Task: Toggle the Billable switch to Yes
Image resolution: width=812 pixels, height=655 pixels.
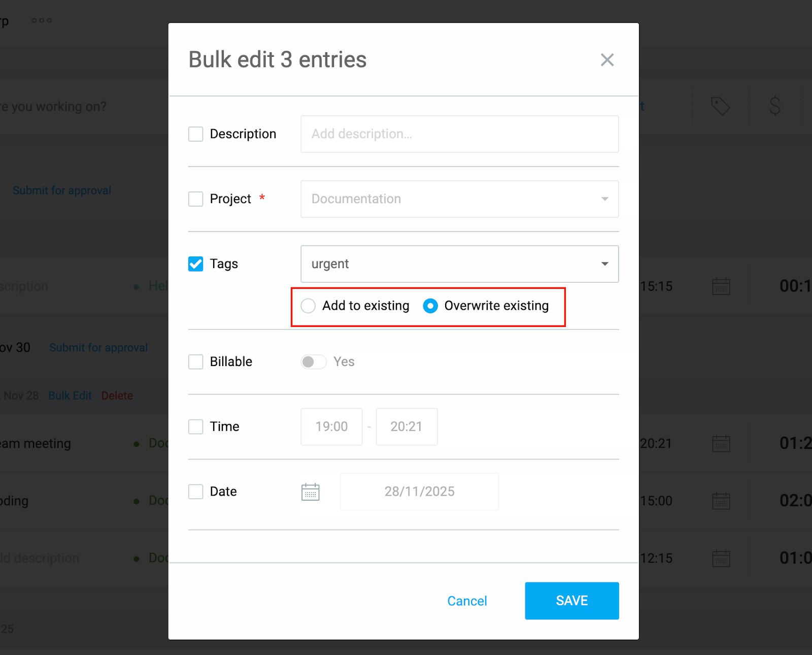Action: [313, 362]
